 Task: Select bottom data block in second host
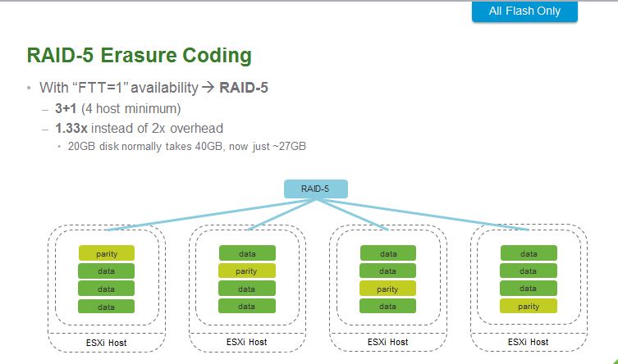[246, 306]
